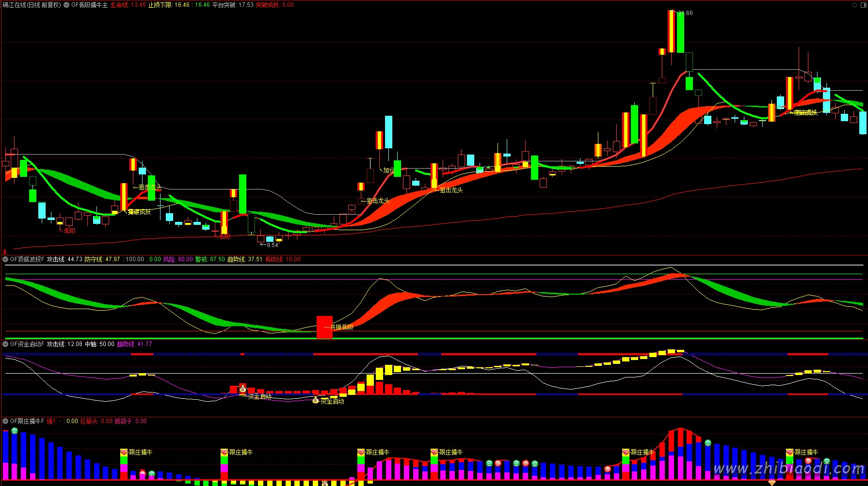The height and width of the screenshot is (486, 868).
Task: Toggle the side panel switch at top right
Action: (863, 5)
